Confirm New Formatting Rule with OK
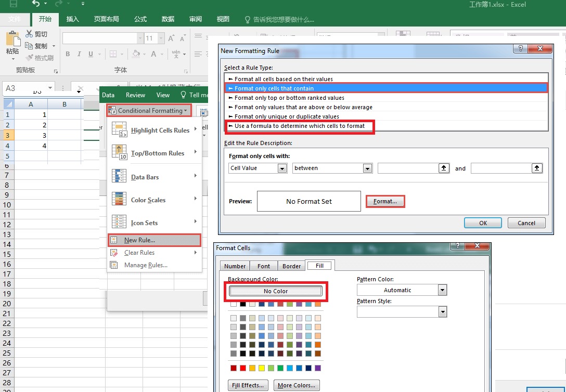The image size is (566, 392). tap(483, 223)
